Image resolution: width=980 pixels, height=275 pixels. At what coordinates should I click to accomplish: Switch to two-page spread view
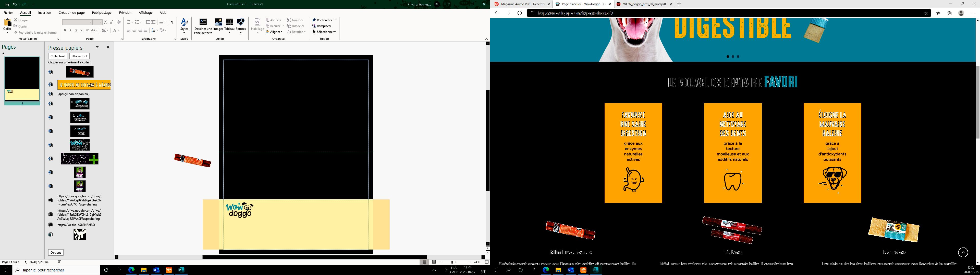tap(434, 262)
